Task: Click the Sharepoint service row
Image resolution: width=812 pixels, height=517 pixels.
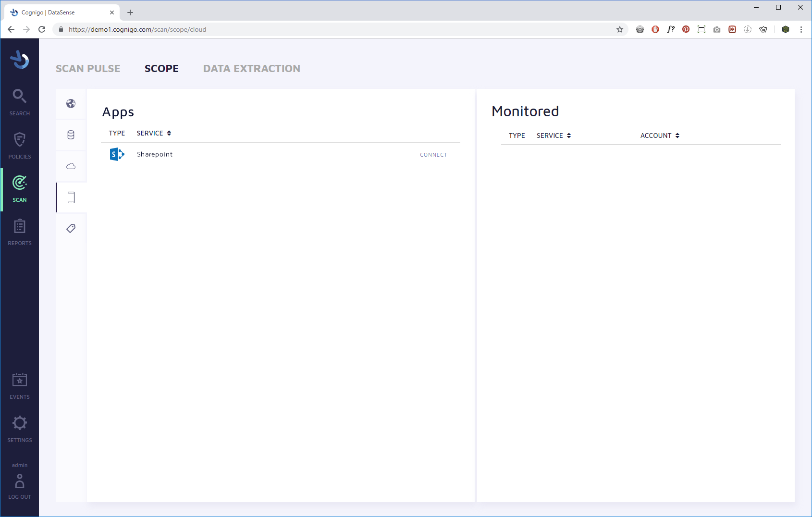Action: click(x=155, y=154)
